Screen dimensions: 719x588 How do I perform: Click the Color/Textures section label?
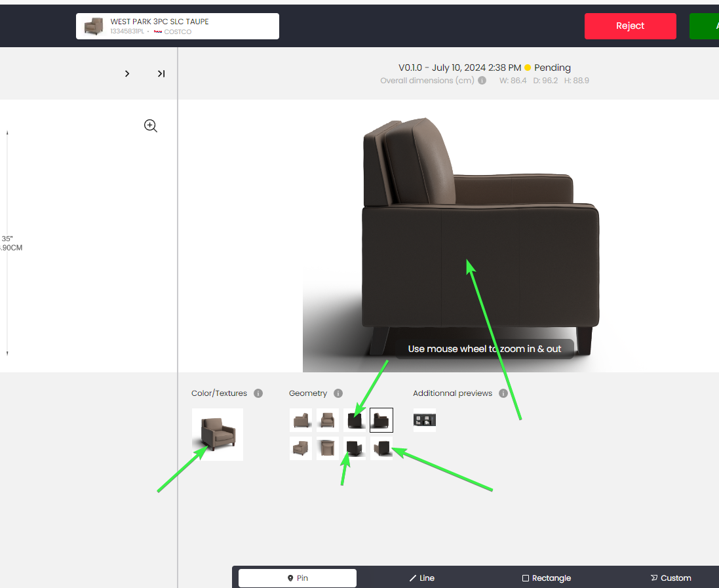[219, 393]
